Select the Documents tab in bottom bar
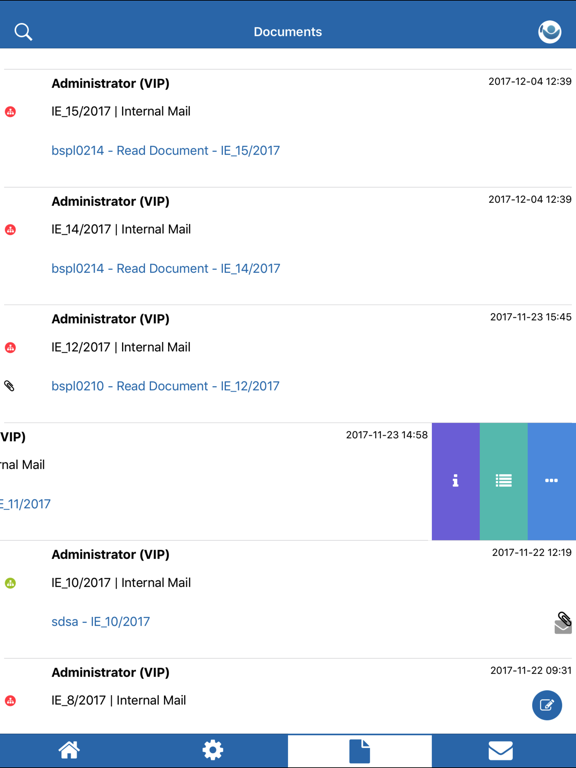The height and width of the screenshot is (768, 576). coord(360,751)
